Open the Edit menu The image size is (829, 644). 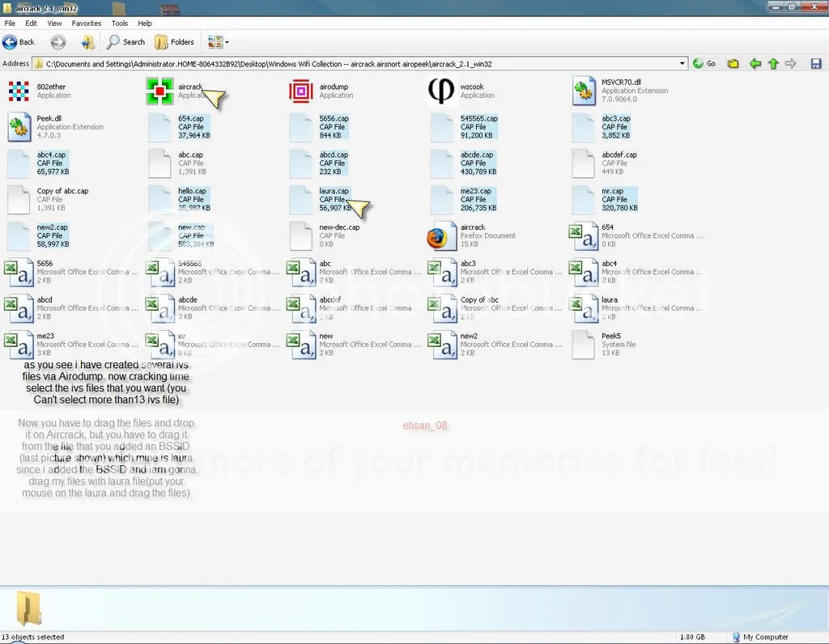(32, 23)
